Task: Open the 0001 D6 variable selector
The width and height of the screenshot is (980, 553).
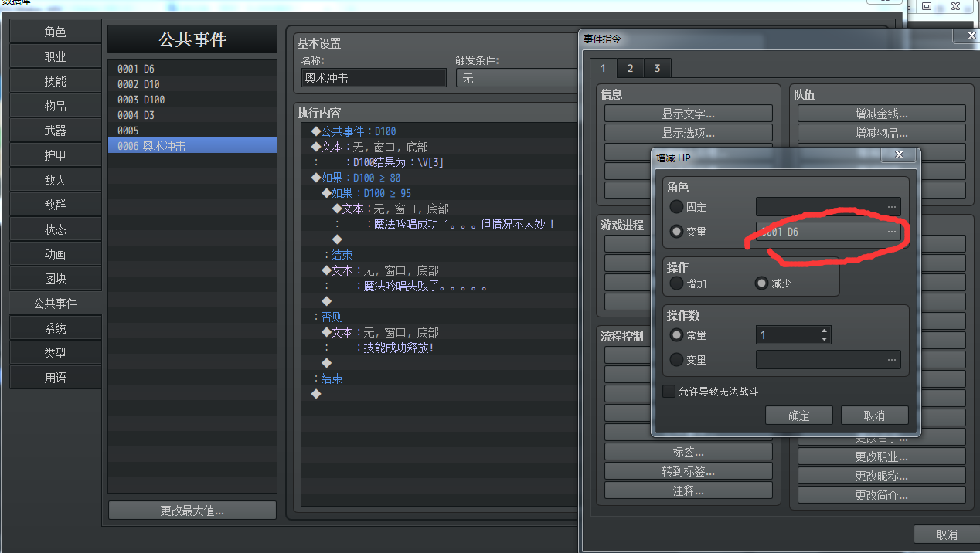Action: point(828,232)
